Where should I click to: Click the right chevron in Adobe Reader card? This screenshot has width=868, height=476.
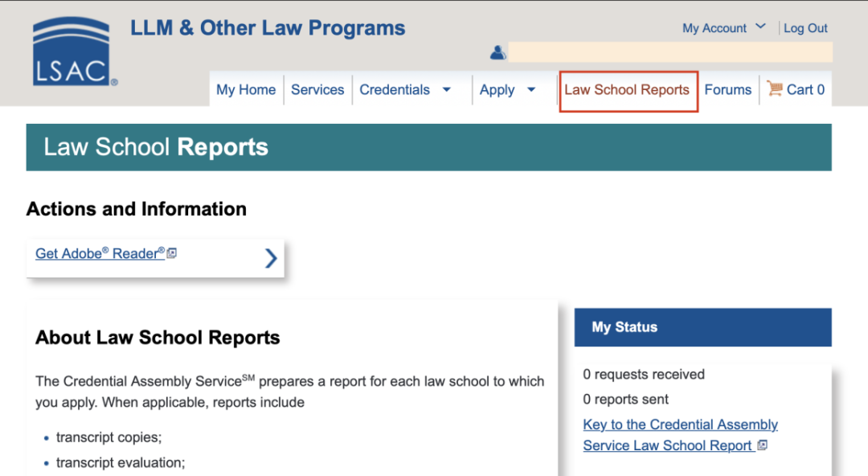click(x=271, y=257)
